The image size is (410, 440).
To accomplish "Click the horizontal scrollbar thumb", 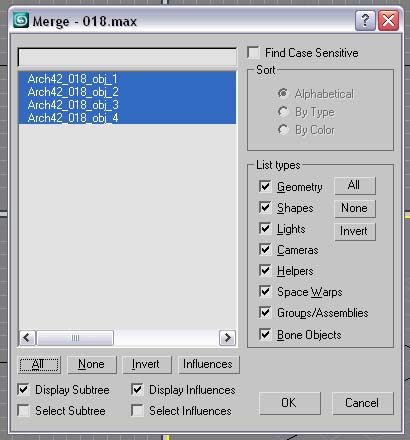I will (75, 338).
